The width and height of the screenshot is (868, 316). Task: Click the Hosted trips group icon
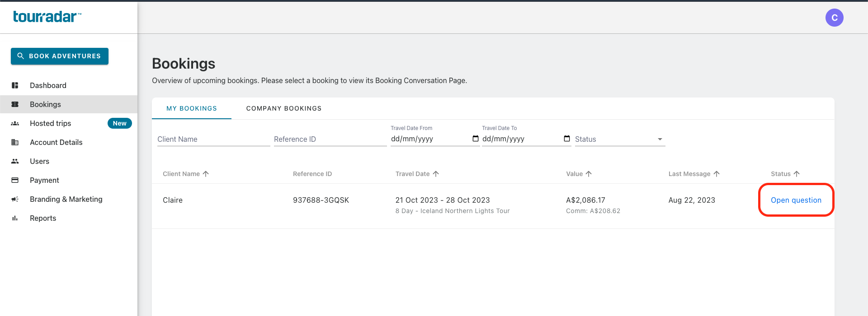15,123
